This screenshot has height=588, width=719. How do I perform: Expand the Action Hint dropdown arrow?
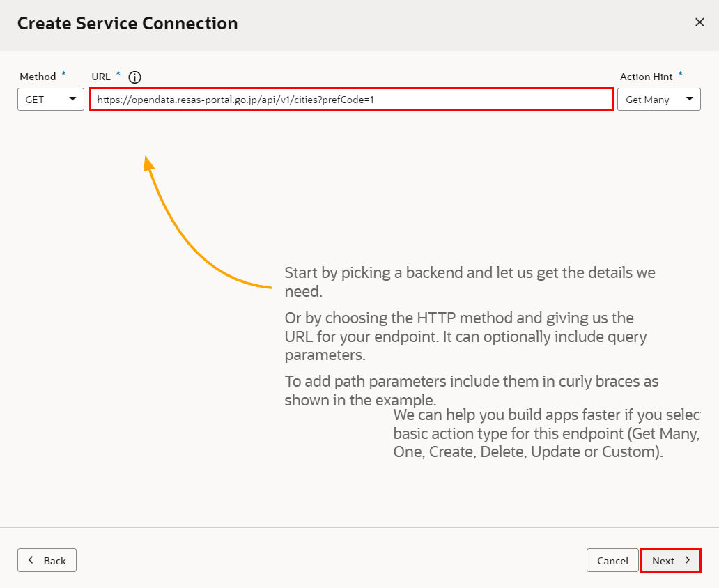pos(689,100)
